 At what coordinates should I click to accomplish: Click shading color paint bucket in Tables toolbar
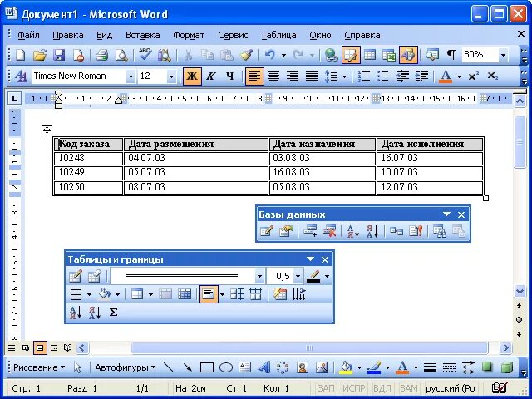pos(105,294)
